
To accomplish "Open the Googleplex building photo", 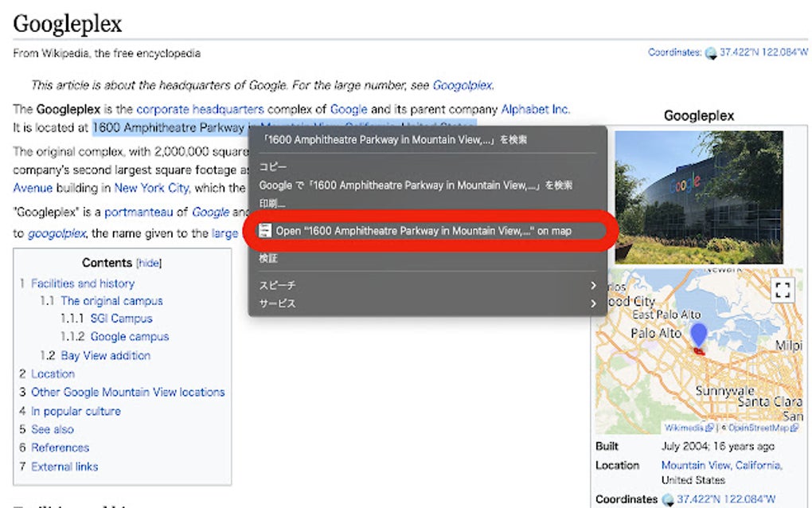I will point(699,197).
